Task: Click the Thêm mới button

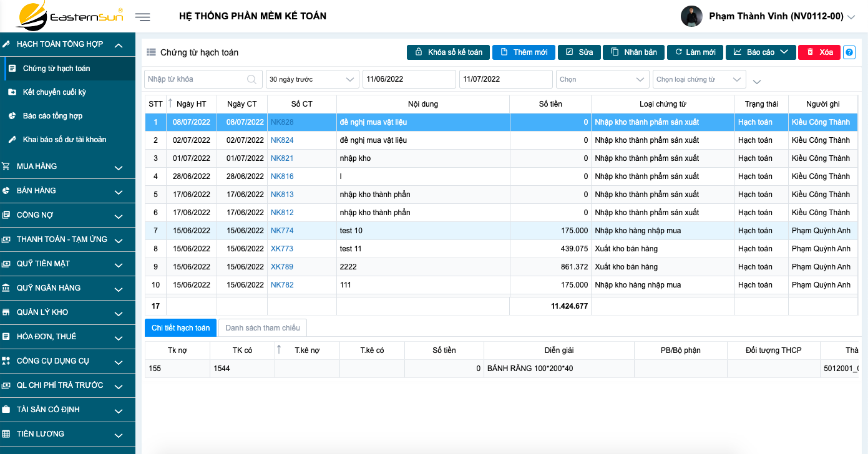Action: [523, 52]
